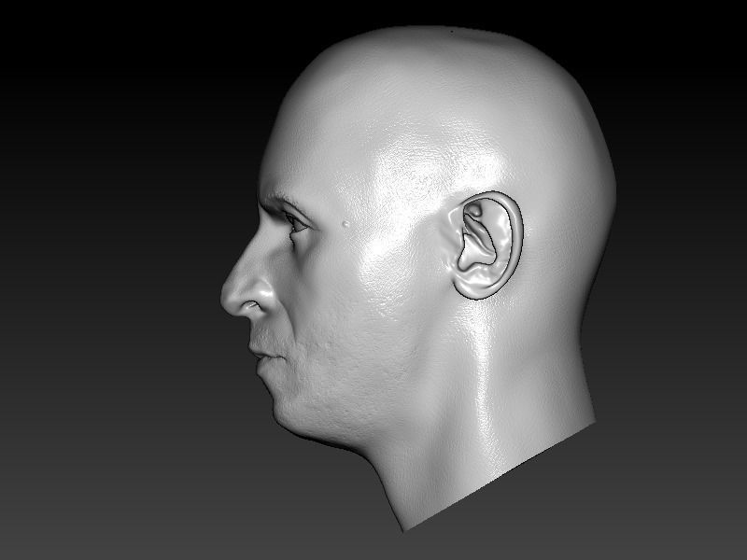
Task: Click the ear of the sculpted head
Action: click(x=481, y=243)
